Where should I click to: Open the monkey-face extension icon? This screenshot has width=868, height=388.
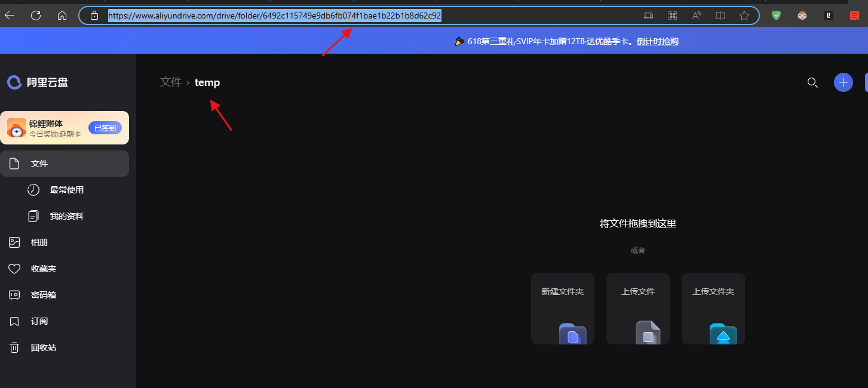802,16
